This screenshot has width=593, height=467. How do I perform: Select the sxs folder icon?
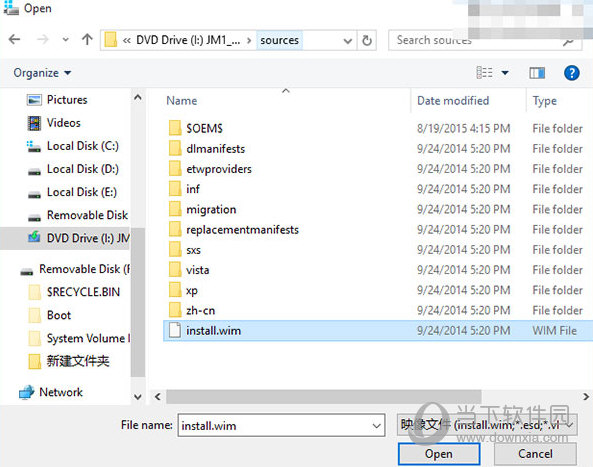tap(175, 250)
